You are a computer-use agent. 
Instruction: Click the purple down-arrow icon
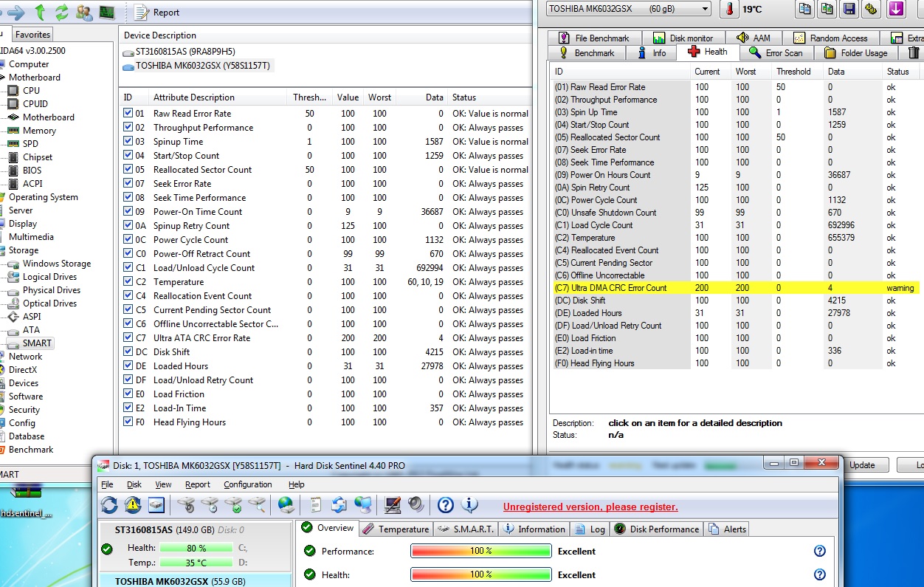coord(896,10)
